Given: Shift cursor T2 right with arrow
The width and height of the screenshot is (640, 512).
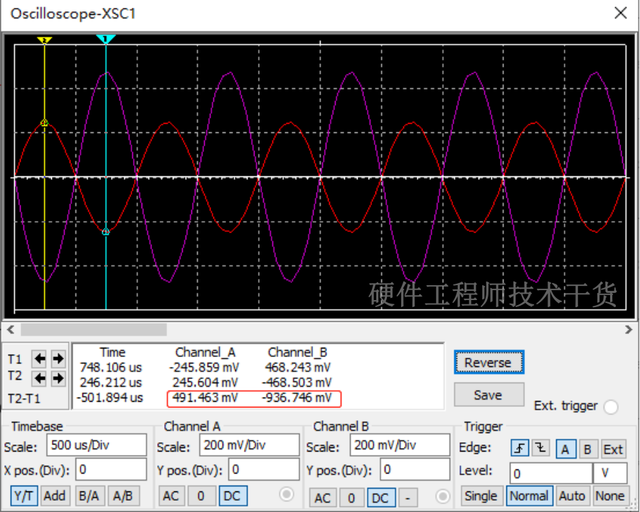Looking at the screenshot, I should pos(58,378).
